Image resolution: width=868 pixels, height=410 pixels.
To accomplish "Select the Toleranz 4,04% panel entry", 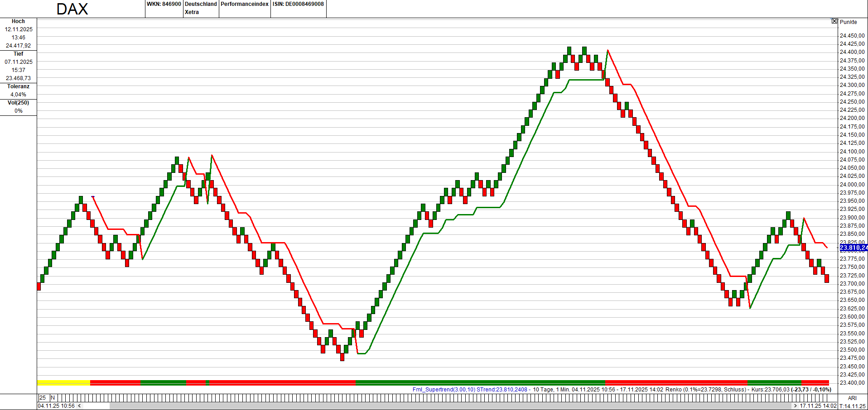I will click(18, 90).
